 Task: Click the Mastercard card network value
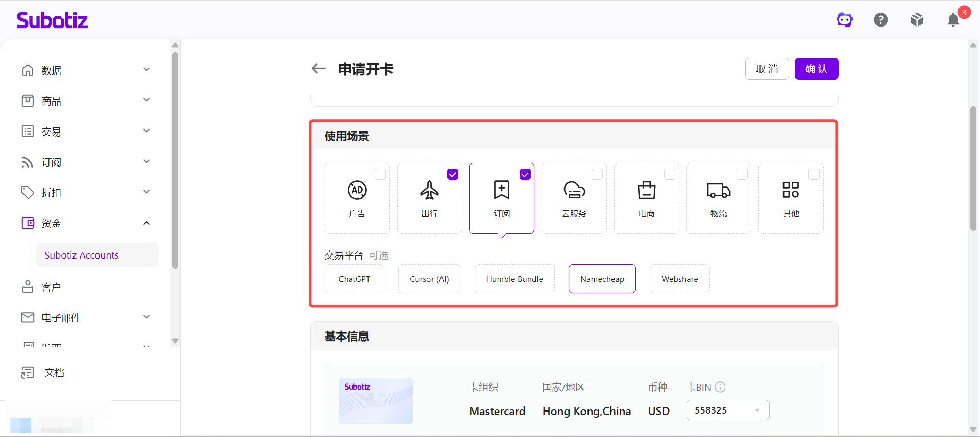click(x=497, y=411)
